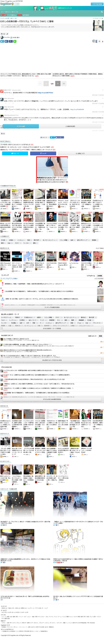Expand さらに注目キーワードを見る
The image size is (104, 644).
pos(52,329)
